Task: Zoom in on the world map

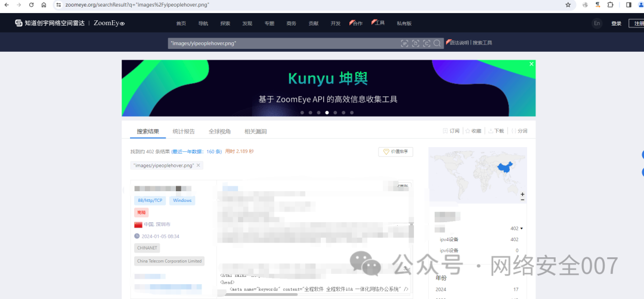Action: tap(522, 194)
